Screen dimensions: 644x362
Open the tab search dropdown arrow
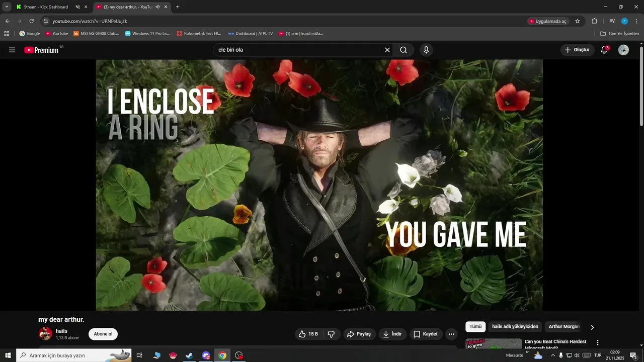(7, 7)
